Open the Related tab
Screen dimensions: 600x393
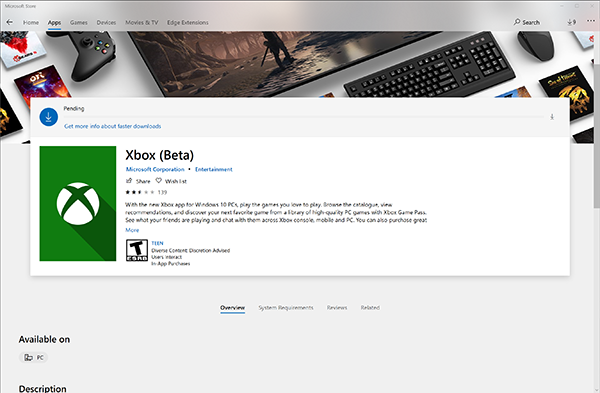point(370,308)
